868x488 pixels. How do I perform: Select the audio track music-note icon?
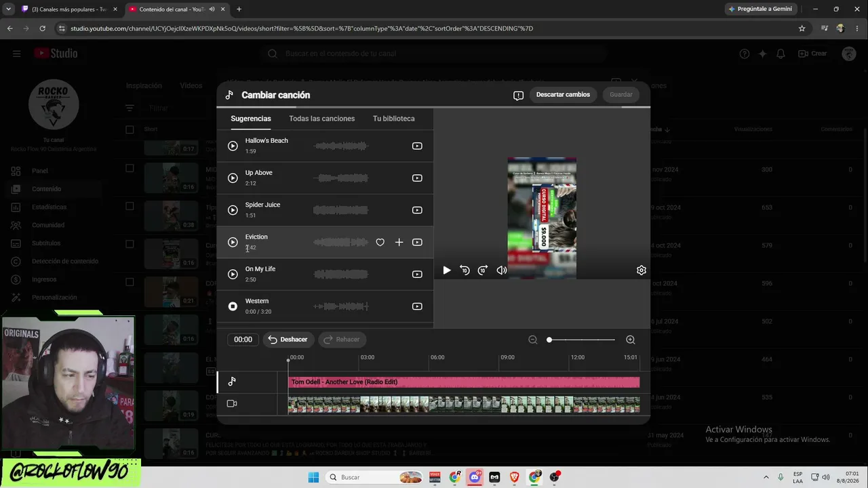click(232, 382)
